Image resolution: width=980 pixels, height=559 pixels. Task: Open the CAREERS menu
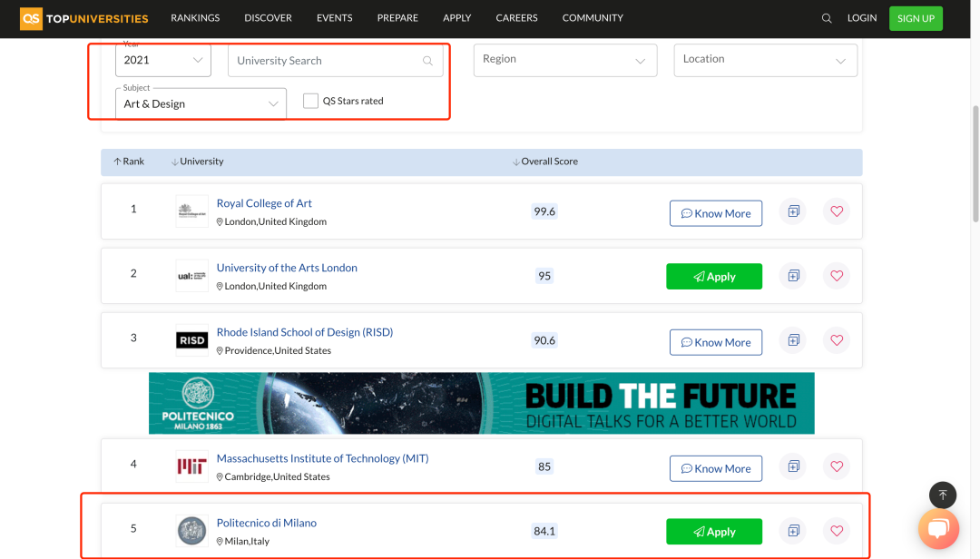click(x=516, y=18)
